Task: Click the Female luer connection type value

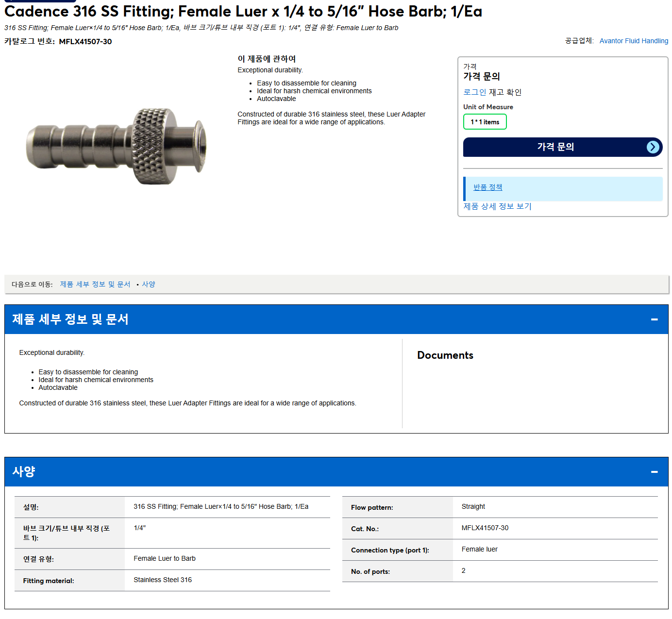Action: coord(480,550)
